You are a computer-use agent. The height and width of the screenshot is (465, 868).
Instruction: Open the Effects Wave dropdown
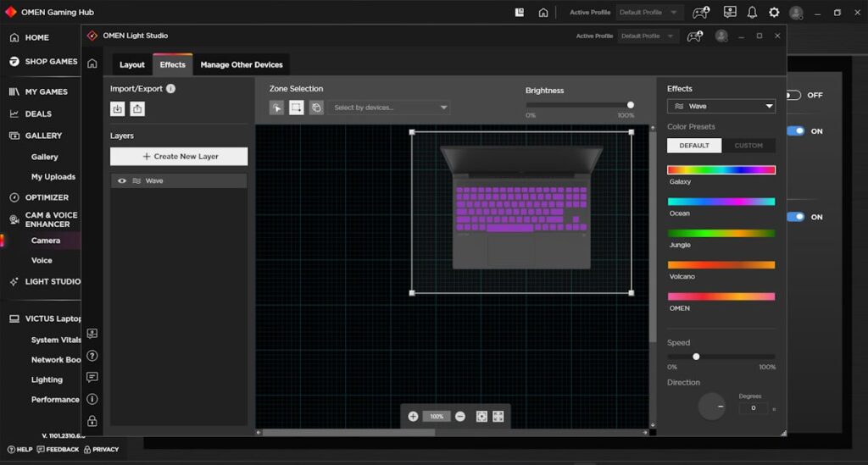pos(721,106)
